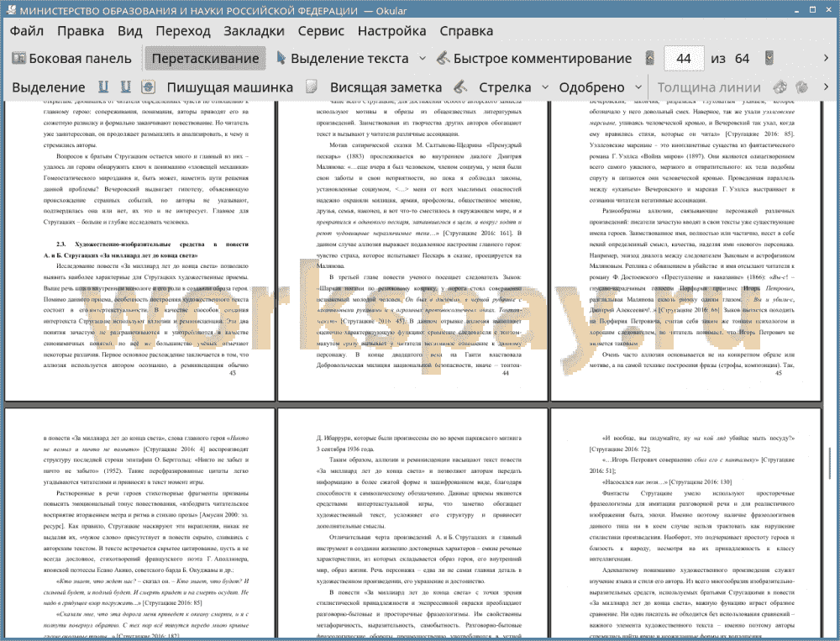Open the Сервис menu
This screenshot has height=641, width=840.
321,31
